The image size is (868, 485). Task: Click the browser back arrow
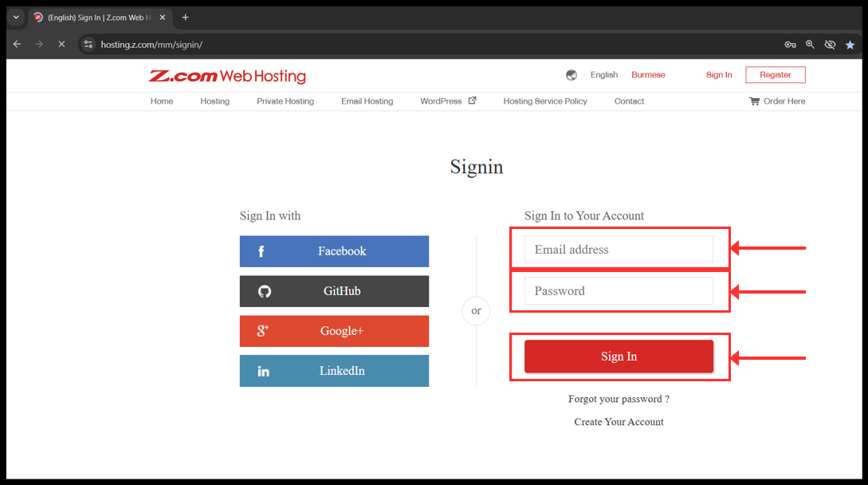pos(18,45)
